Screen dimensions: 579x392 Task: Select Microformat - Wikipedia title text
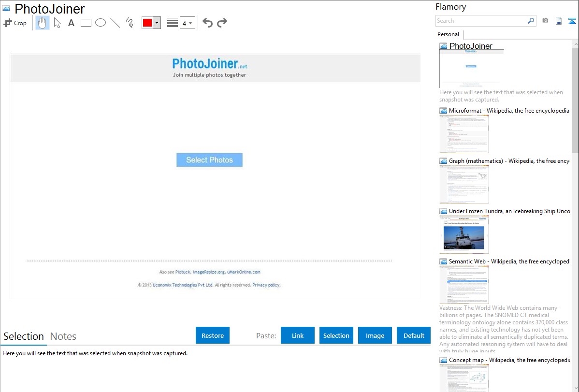pyautogui.click(x=509, y=111)
